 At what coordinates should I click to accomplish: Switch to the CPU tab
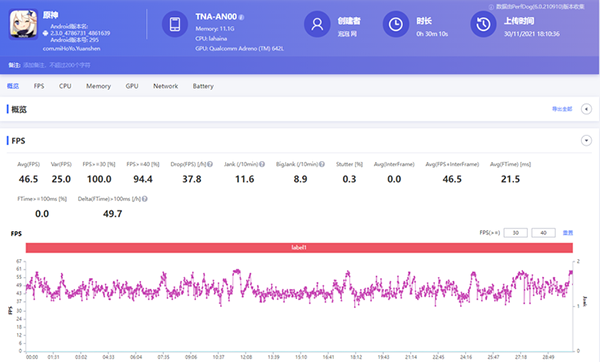[x=65, y=86]
